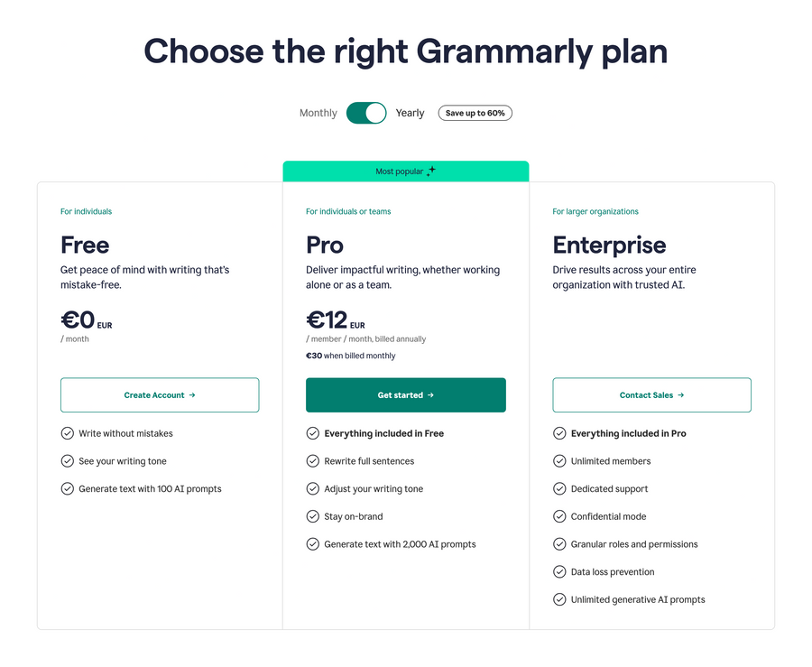Click the arrow icon inside the Contact Sales button
Screen dimensions: 812x667
(x=680, y=394)
